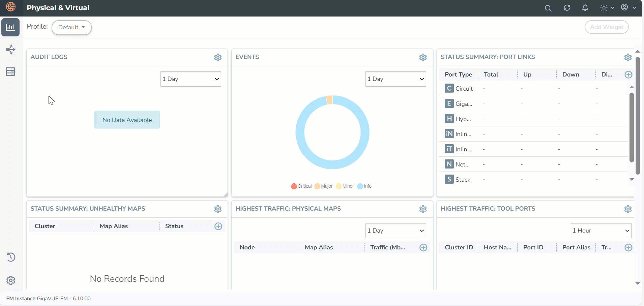Click the refresh icon in top bar
The height and width of the screenshot is (306, 644).
567,8
